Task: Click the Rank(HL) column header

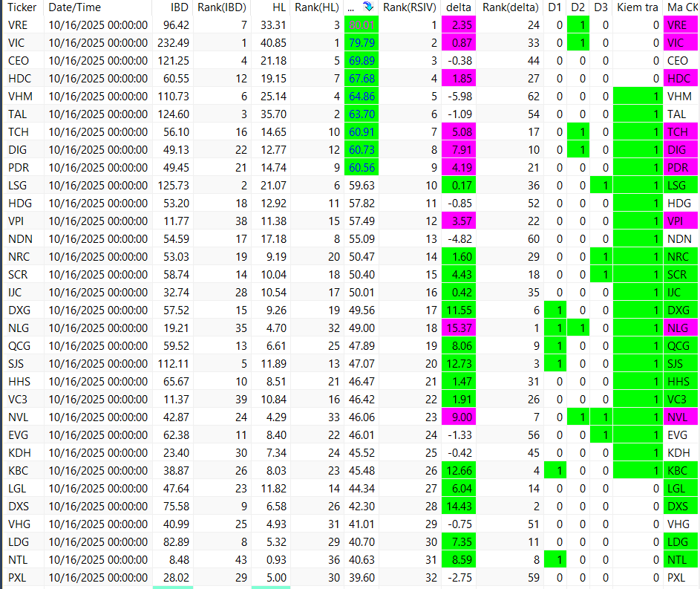Action: point(317,7)
